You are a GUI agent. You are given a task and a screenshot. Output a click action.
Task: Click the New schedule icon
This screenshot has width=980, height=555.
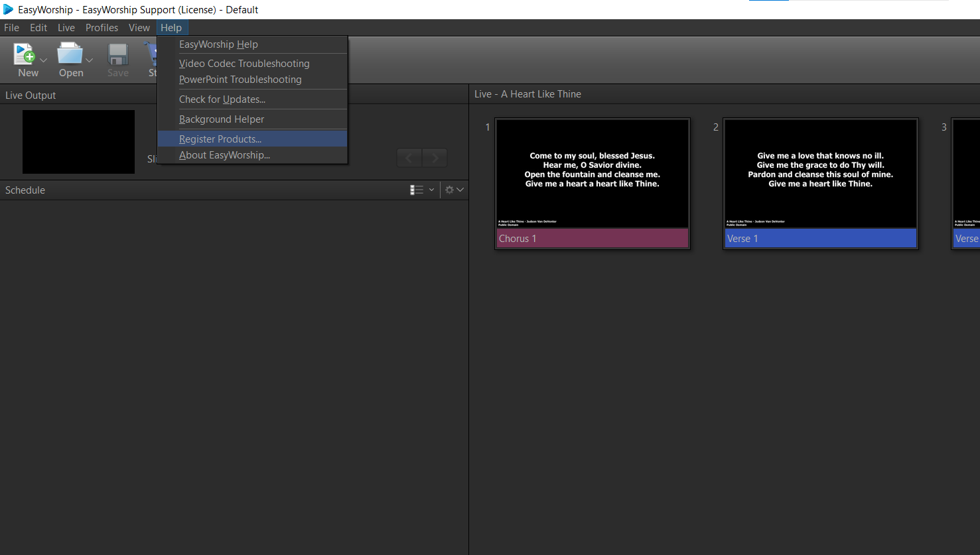[x=25, y=54]
